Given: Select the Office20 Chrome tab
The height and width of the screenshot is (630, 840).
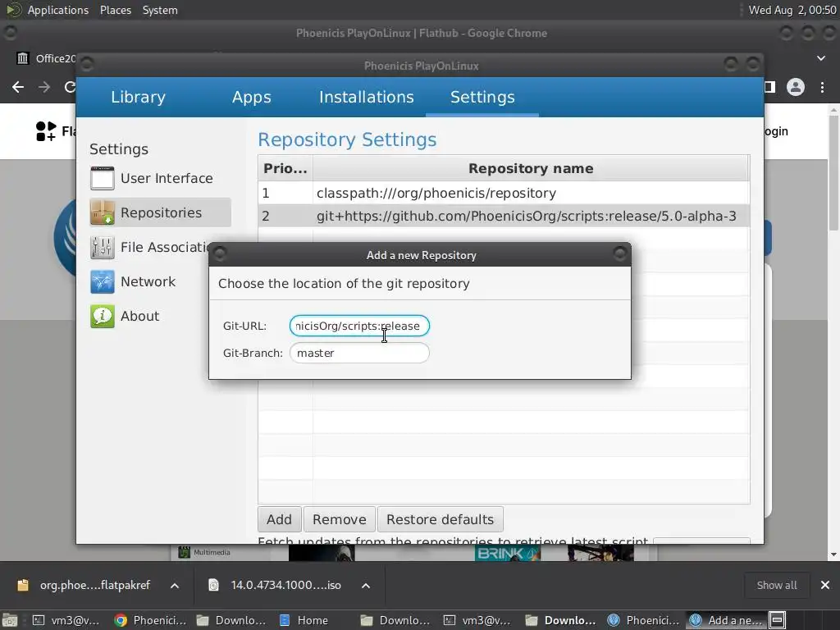Looking at the screenshot, I should coord(47,58).
